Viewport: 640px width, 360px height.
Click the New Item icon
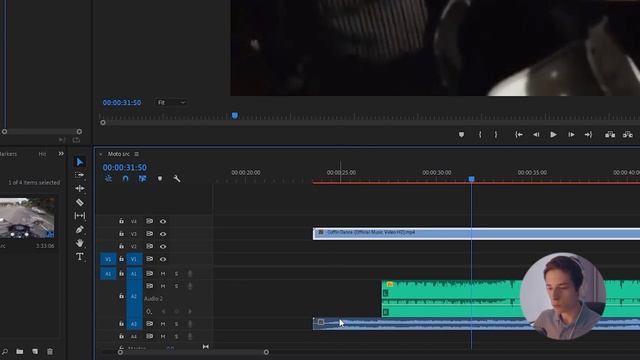click(x=35, y=351)
